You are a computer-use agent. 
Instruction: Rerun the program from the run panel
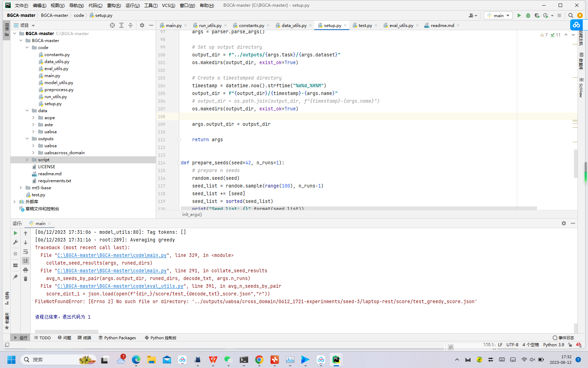(x=15, y=233)
